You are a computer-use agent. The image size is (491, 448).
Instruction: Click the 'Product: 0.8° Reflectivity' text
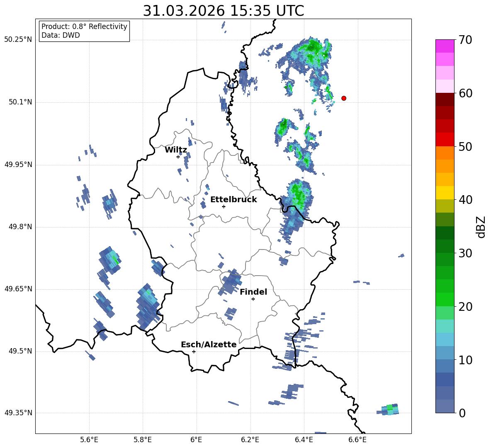[84, 27]
